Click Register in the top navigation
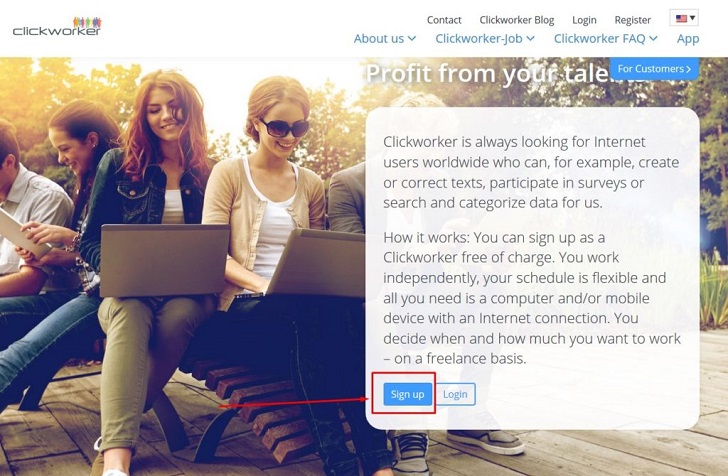The width and height of the screenshot is (728, 476). [x=632, y=20]
